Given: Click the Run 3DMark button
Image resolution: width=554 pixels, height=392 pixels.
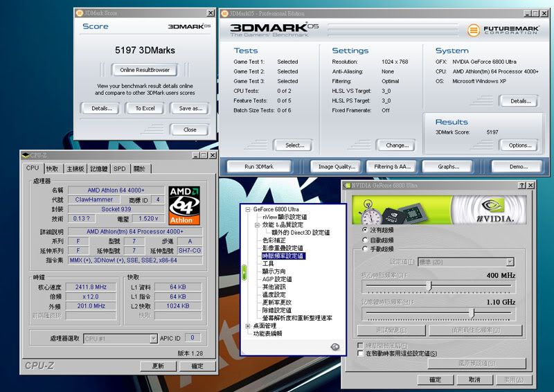Looking at the screenshot, I should (259, 166).
